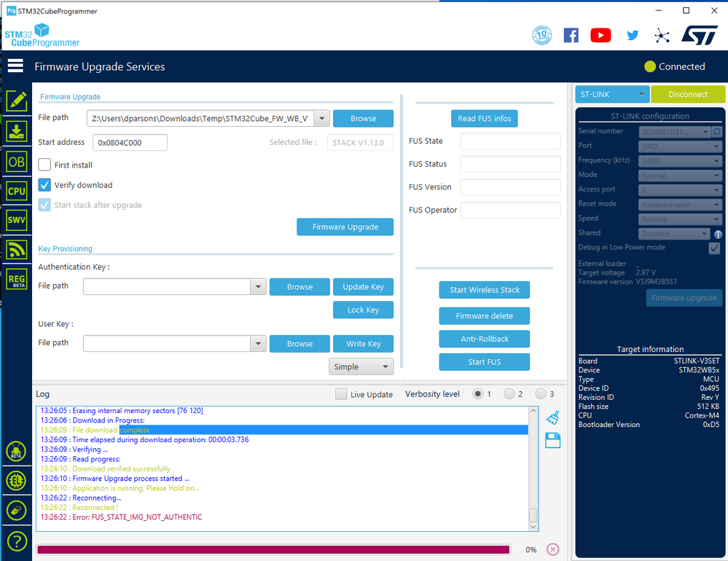Open the External Loaders chip icon
This screenshot has height=561, width=728.
(16, 481)
